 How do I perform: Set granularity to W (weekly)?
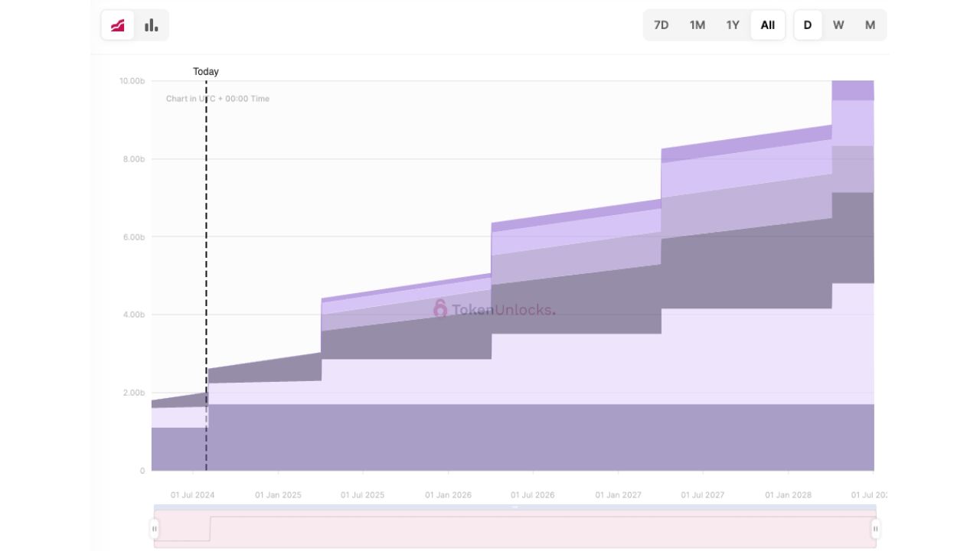(x=838, y=25)
